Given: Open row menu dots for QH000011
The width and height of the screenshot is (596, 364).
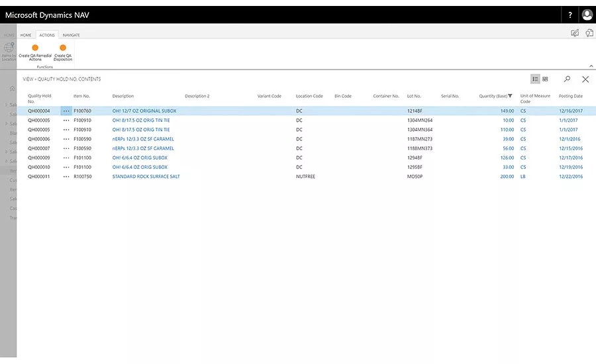Looking at the screenshot, I should click(66, 177).
